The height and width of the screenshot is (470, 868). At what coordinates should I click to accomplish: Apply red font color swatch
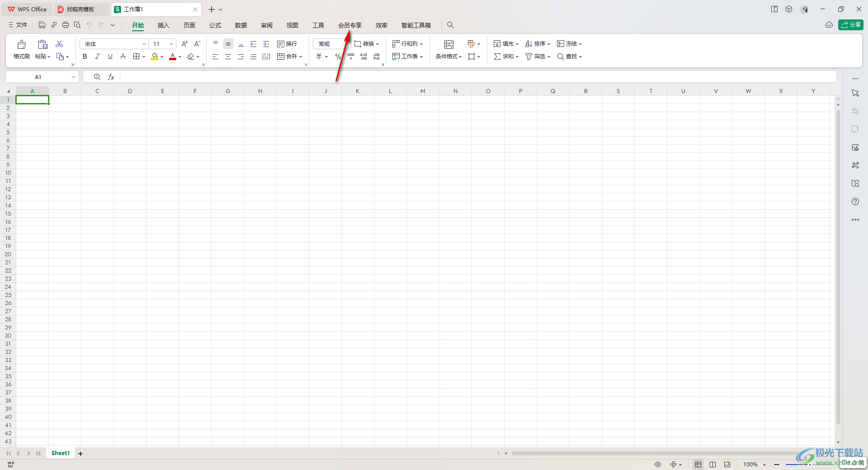tap(173, 56)
